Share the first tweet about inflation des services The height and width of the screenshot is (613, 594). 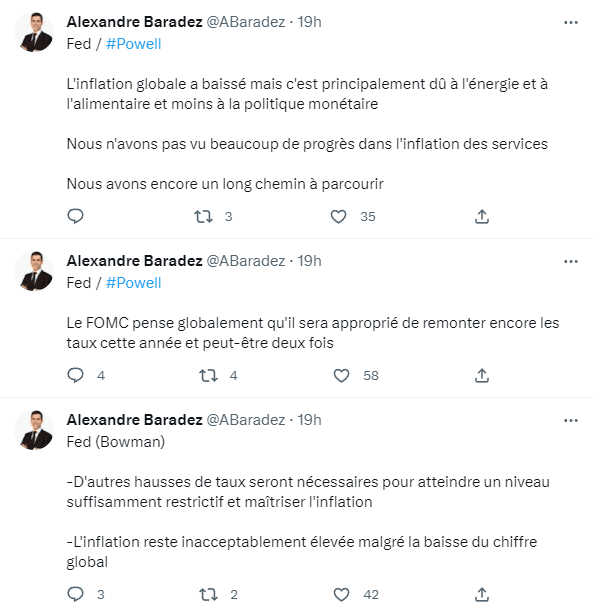(482, 216)
